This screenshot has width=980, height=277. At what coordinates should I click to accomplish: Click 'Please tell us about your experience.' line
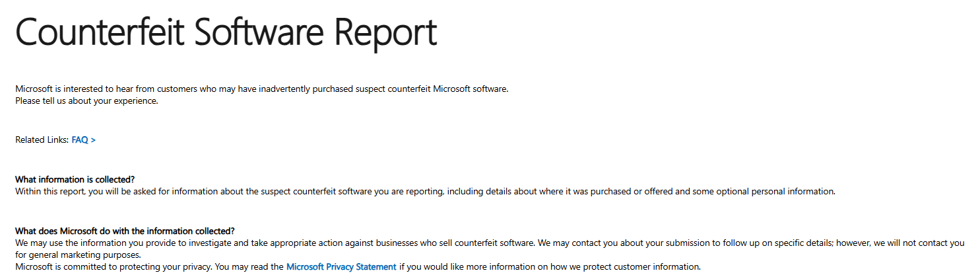(x=86, y=101)
